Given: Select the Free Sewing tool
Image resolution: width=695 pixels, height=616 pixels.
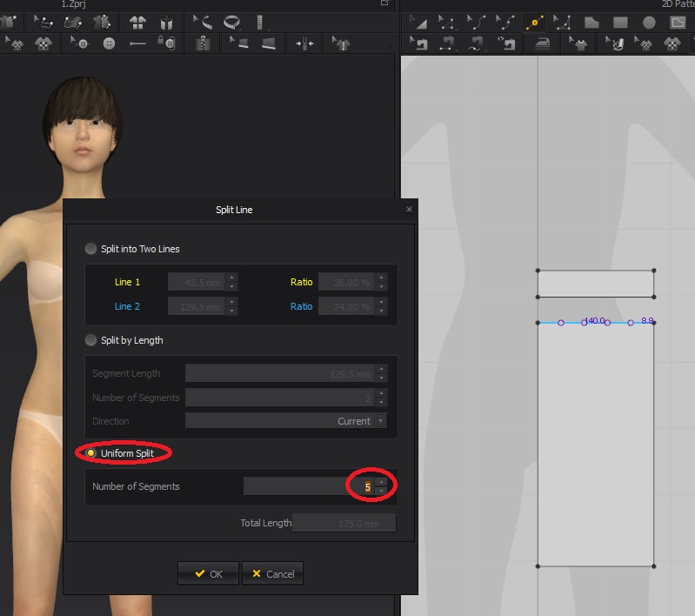Looking at the screenshot, I should coord(476,43).
